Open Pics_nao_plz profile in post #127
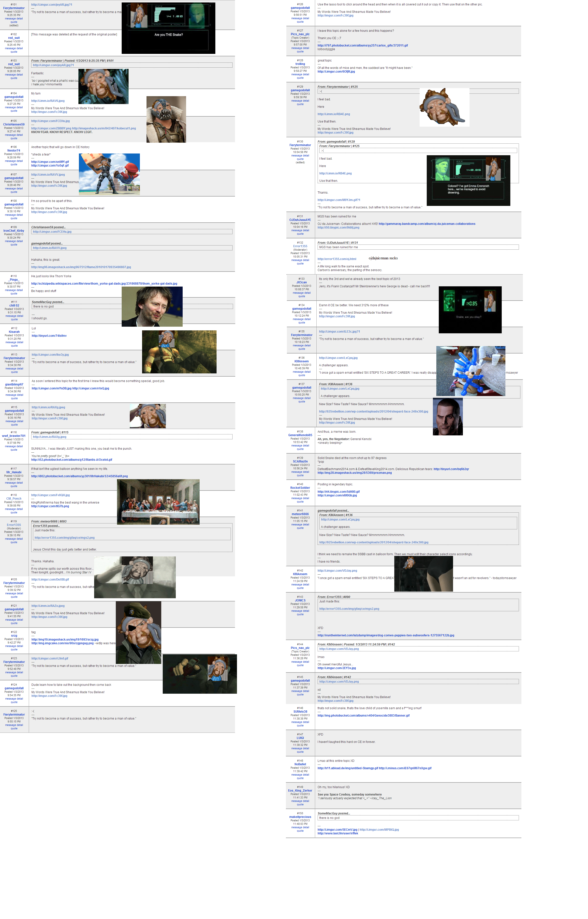Image resolution: width=588 pixels, height=919 pixels. coord(300,34)
